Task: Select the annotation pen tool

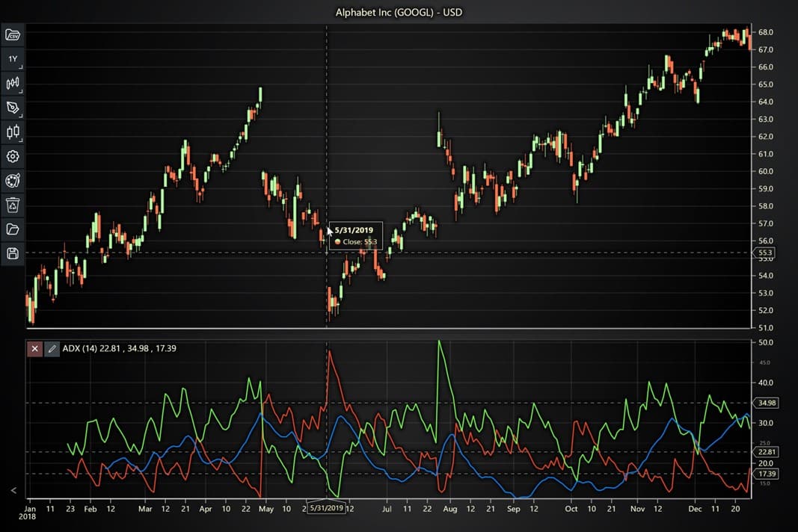Action: pyautogui.click(x=13, y=108)
